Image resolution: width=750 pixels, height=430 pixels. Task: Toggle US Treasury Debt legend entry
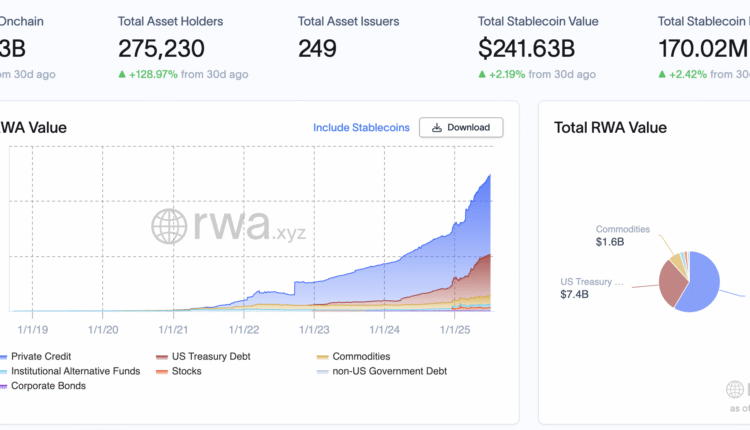pos(209,356)
